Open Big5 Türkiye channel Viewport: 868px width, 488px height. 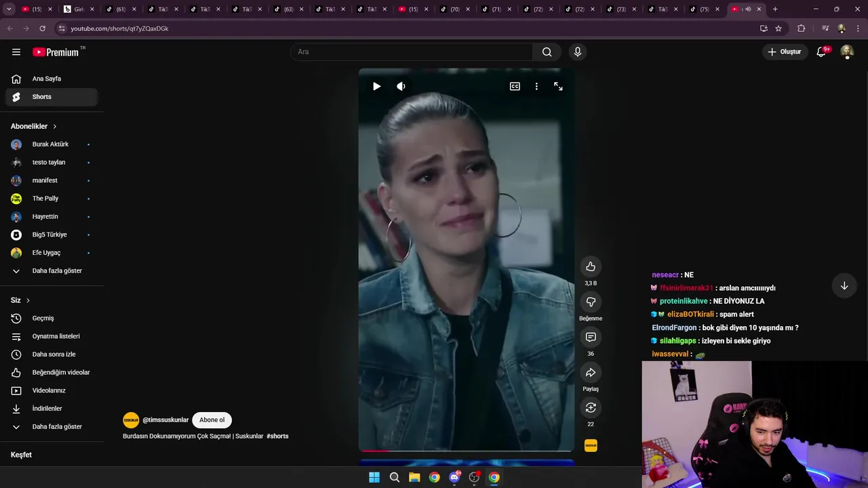coord(52,235)
